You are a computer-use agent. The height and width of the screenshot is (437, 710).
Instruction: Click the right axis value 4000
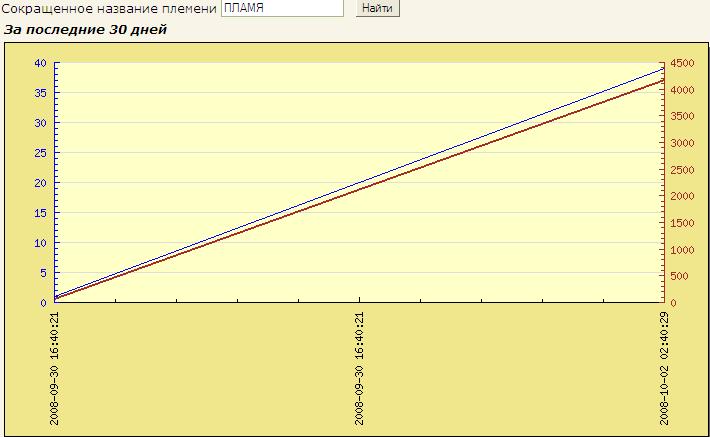tap(682, 90)
